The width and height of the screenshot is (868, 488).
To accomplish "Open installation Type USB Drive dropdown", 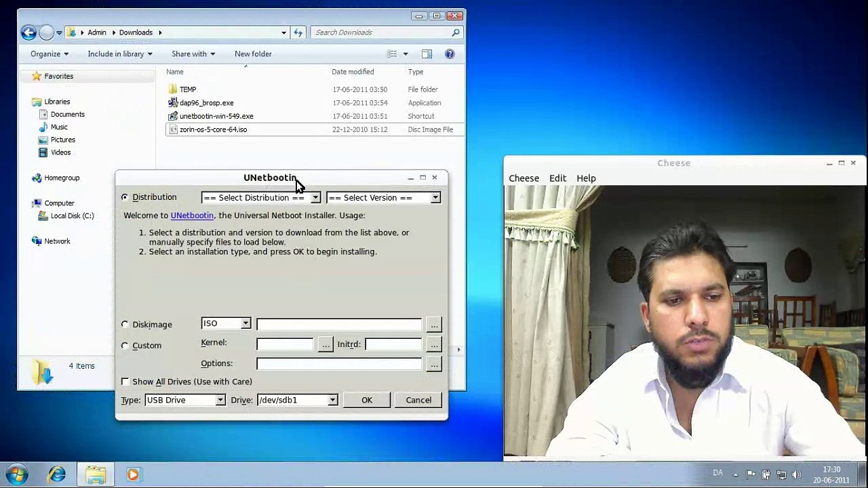I will click(x=184, y=400).
